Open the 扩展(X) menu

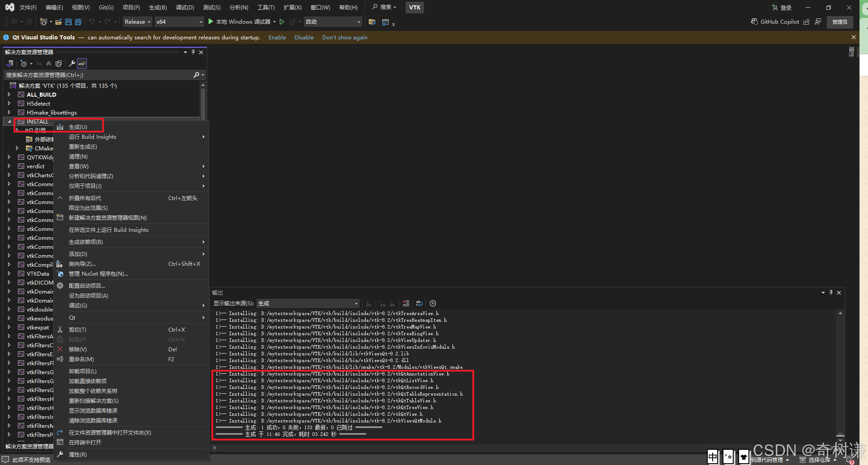(x=293, y=7)
